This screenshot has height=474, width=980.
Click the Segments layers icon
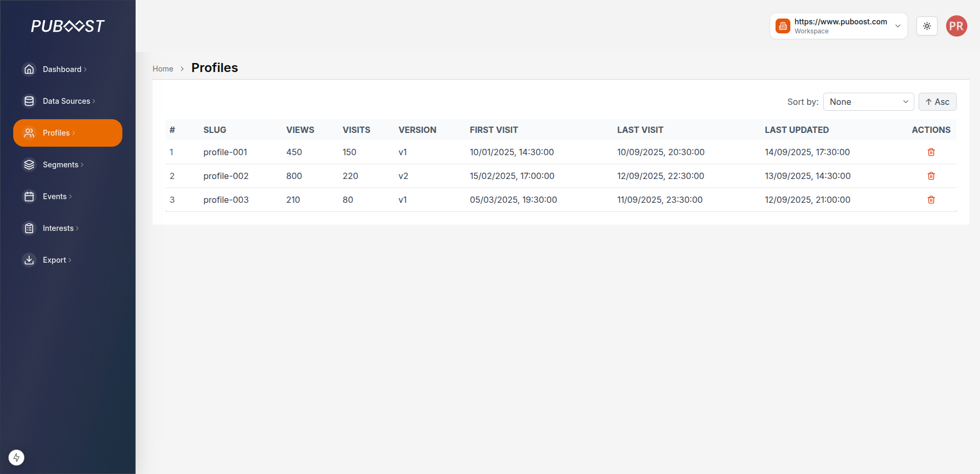(x=29, y=165)
